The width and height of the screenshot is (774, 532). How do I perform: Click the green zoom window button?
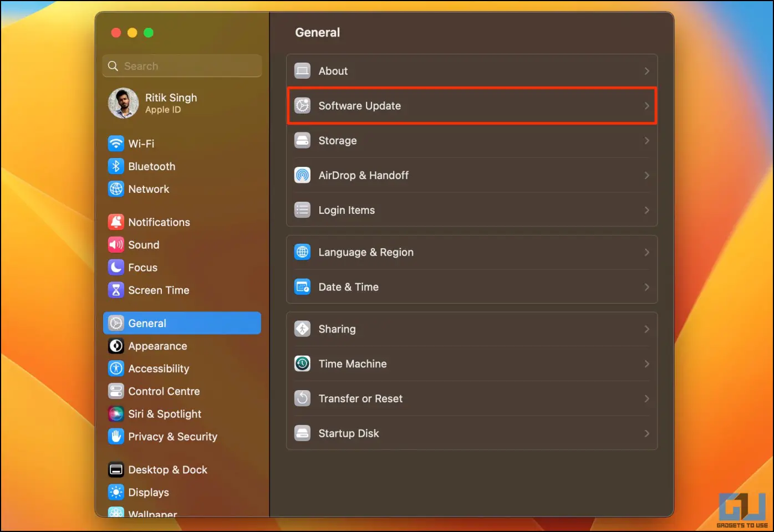click(149, 33)
